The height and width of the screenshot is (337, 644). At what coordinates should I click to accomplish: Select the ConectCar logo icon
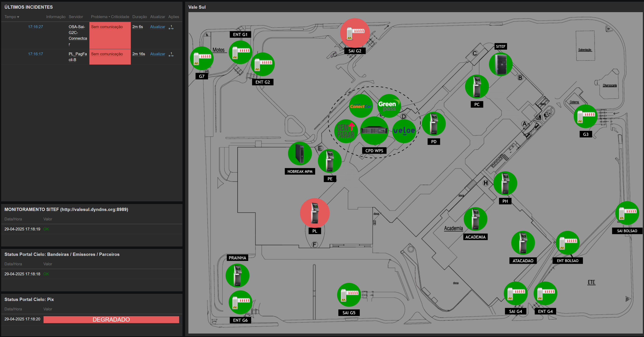[x=361, y=106]
